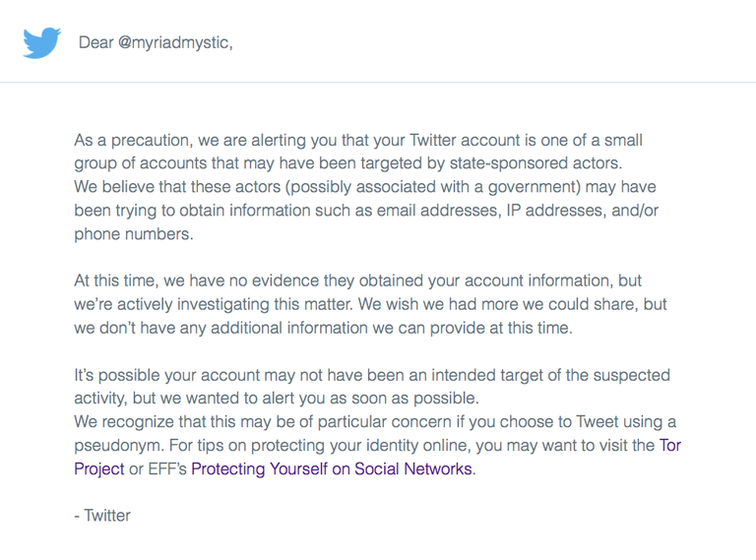Click the words 'additional information'
Image resolution: width=756 pixels, height=560 pixels.
pos(289,328)
